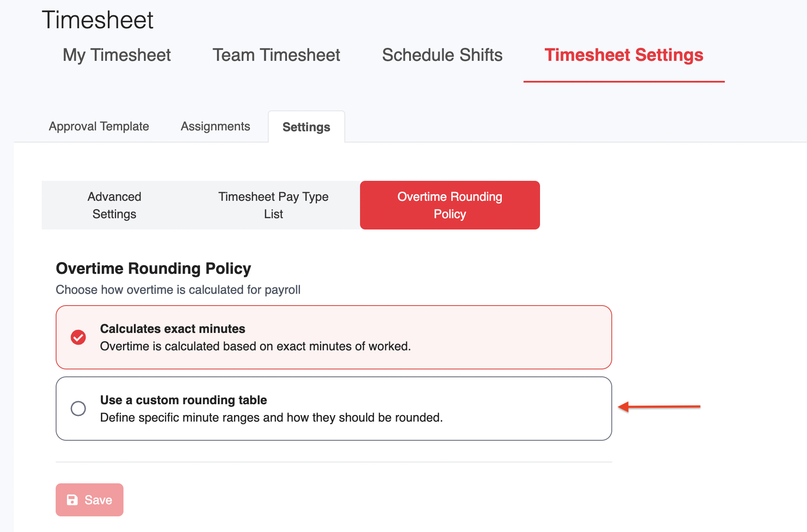807x532 pixels.
Task: Click the floppy disk save icon
Action: click(72, 500)
